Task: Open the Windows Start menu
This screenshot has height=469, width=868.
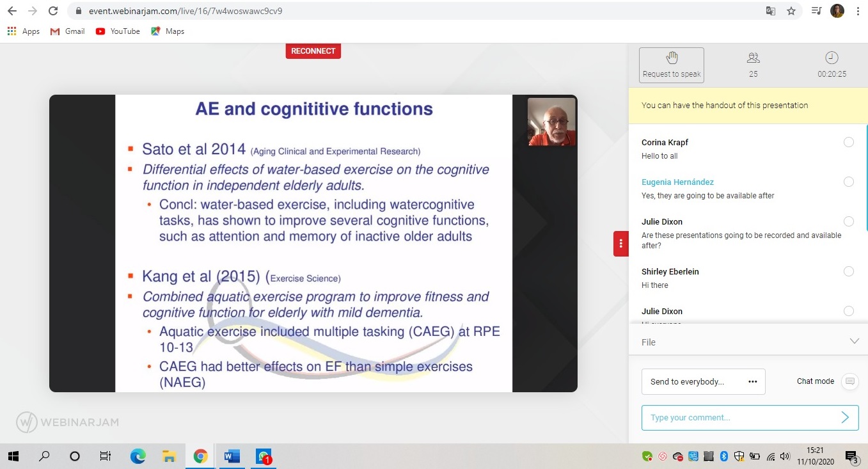Action: tap(13, 456)
